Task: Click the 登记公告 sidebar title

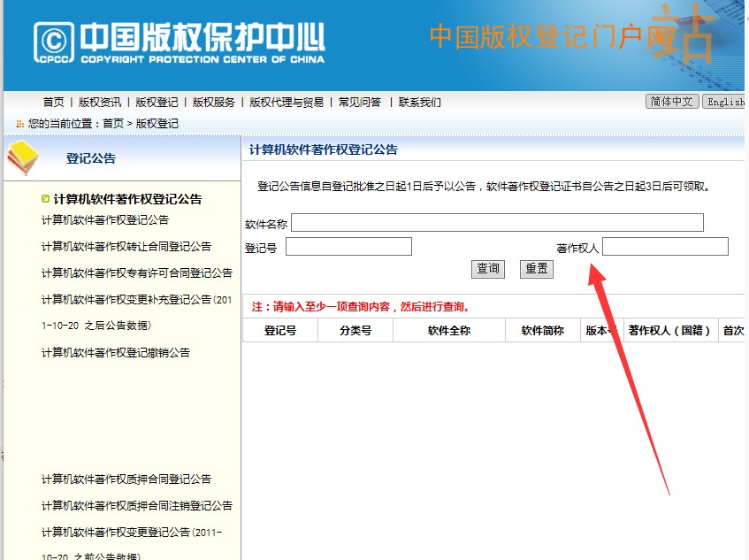Action: point(91,158)
